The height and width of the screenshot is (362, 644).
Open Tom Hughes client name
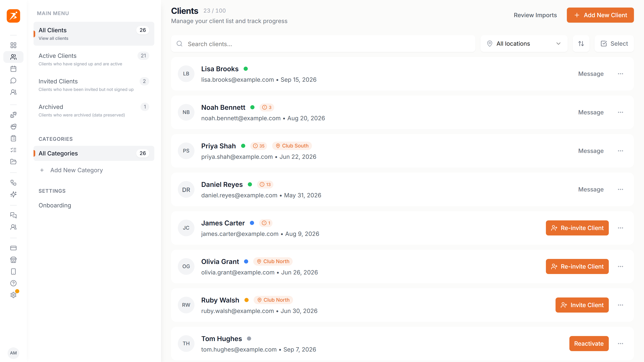coord(222,339)
